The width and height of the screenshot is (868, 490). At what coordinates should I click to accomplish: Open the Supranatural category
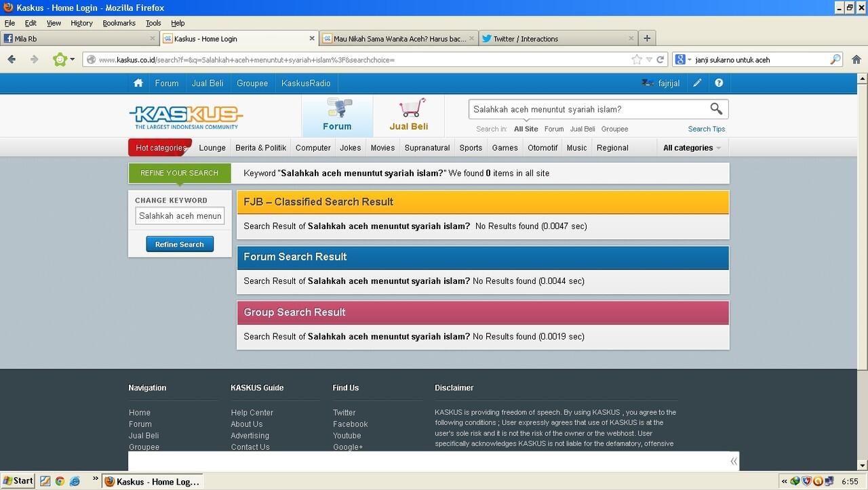(x=427, y=148)
